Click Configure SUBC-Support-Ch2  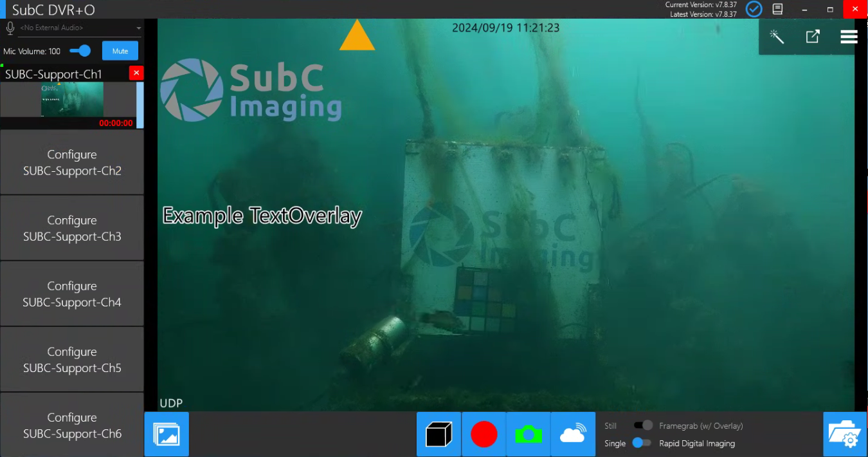click(x=72, y=163)
